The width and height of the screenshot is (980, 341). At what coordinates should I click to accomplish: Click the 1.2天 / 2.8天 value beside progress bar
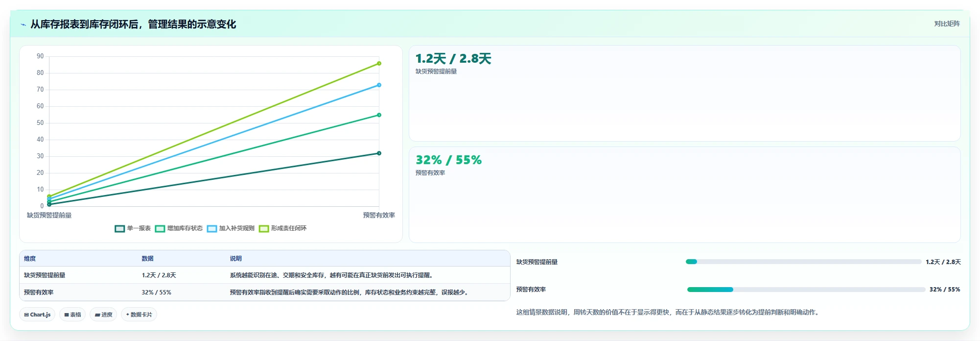coord(943,262)
